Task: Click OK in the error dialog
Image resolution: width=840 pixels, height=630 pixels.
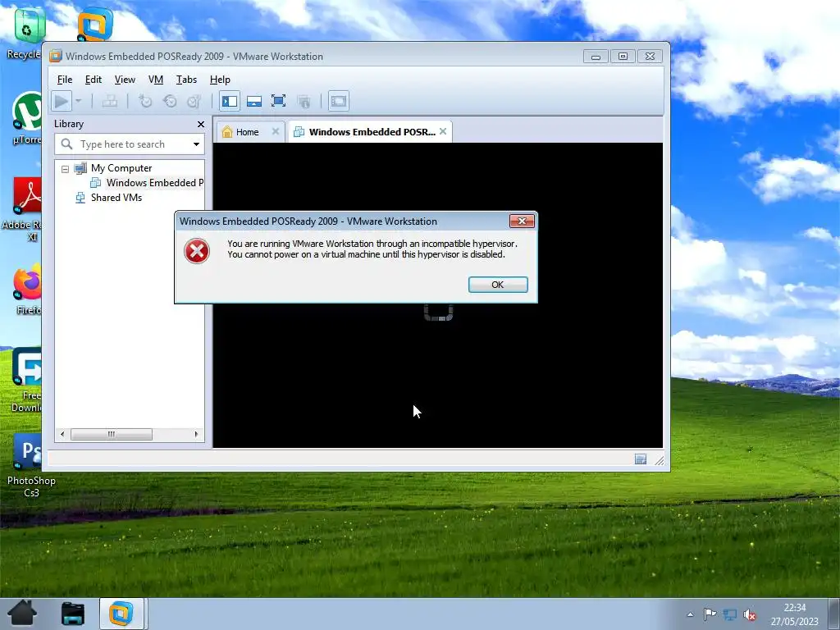Action: [498, 285]
